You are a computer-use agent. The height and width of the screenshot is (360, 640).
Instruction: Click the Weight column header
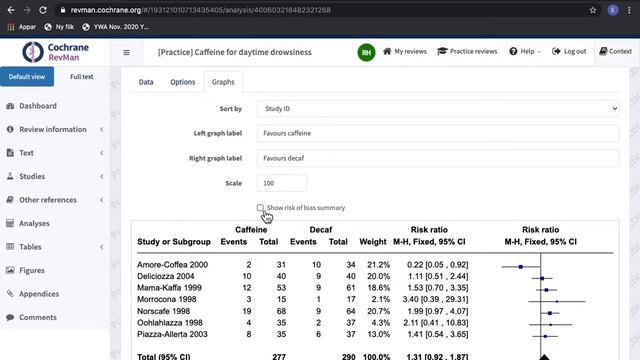[373, 242]
